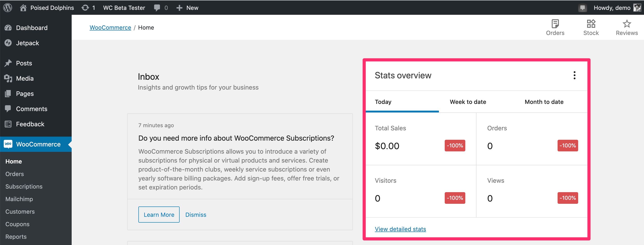Click the updates refresh icon
This screenshot has width=644, height=245.
click(85, 8)
